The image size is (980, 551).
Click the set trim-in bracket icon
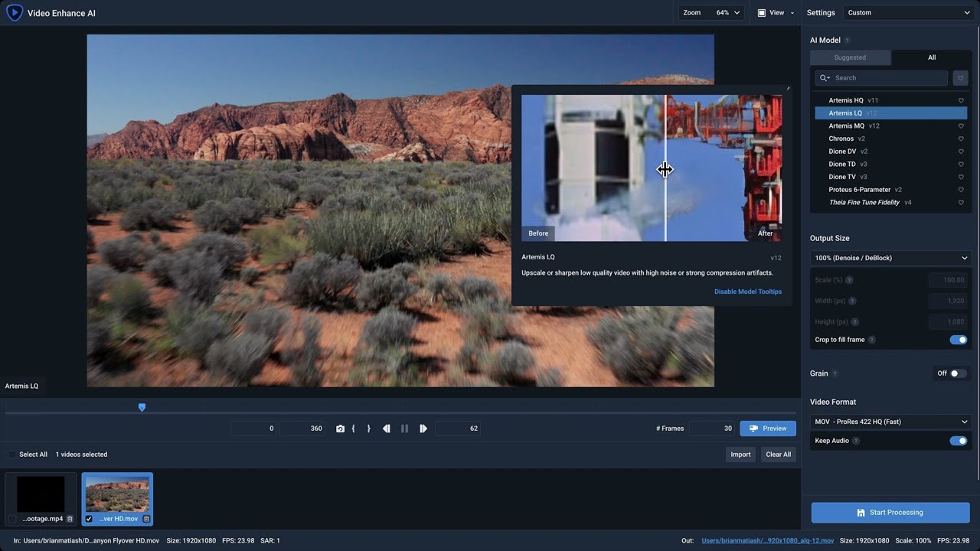coord(354,429)
